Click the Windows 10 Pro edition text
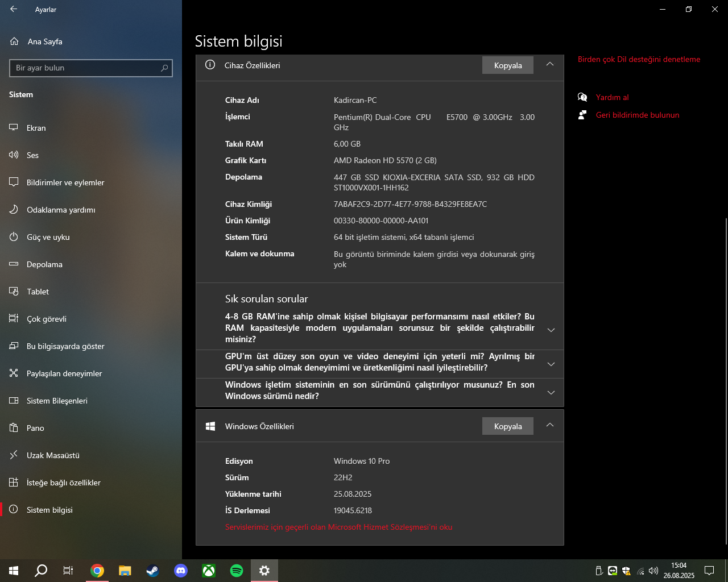The height and width of the screenshot is (582, 728). pyautogui.click(x=362, y=461)
